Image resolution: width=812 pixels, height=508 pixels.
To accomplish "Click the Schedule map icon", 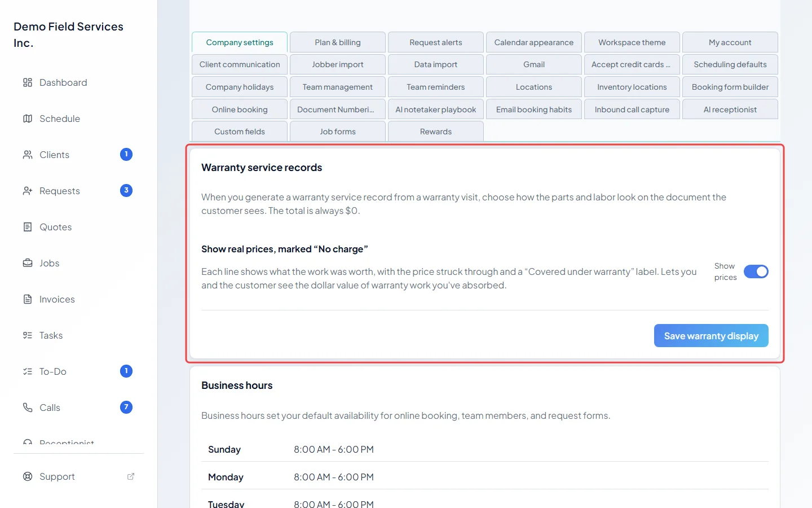I will point(28,119).
